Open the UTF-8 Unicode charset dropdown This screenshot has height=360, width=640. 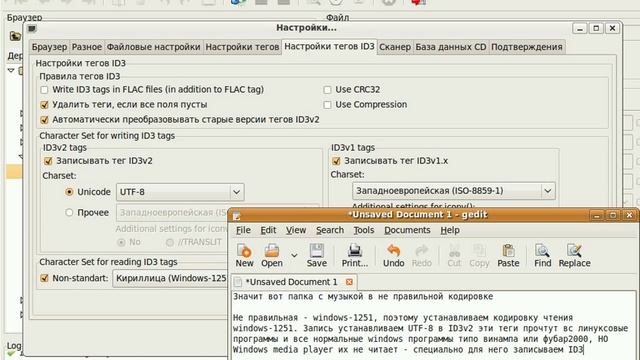point(180,192)
